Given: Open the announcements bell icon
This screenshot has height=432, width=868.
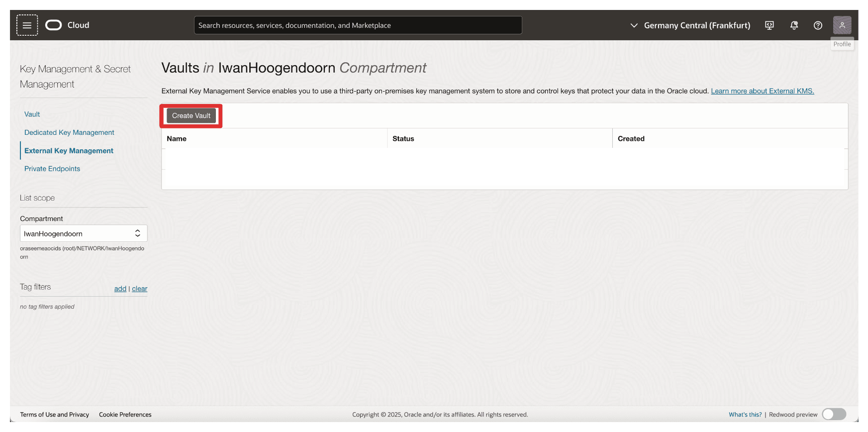Looking at the screenshot, I should click(x=794, y=25).
